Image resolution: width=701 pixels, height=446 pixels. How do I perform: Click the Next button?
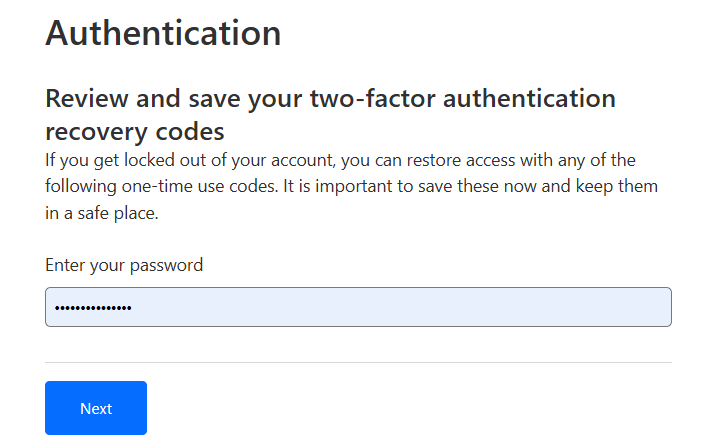(96, 408)
